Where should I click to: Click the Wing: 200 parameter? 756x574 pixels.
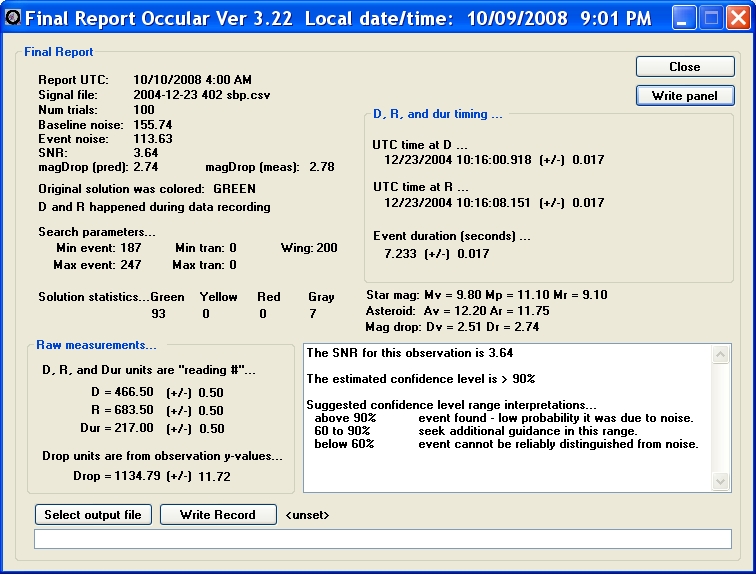tap(309, 248)
